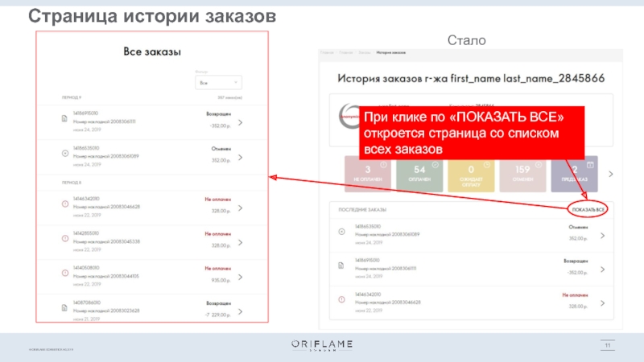Click the slide page number 11
This screenshot has height=362, width=644.
[608, 346]
